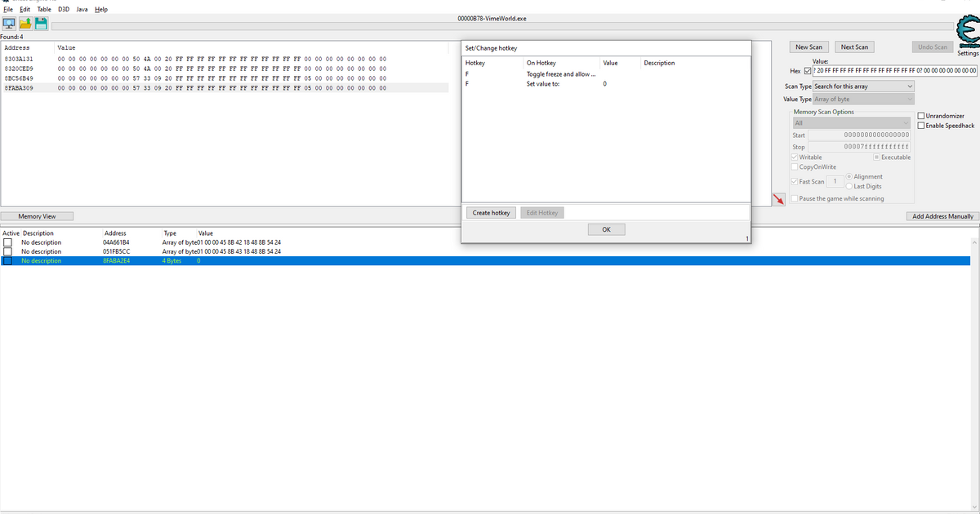Tick Active box for address 051FB5CC
Image resolution: width=980 pixels, height=514 pixels.
tap(7, 251)
